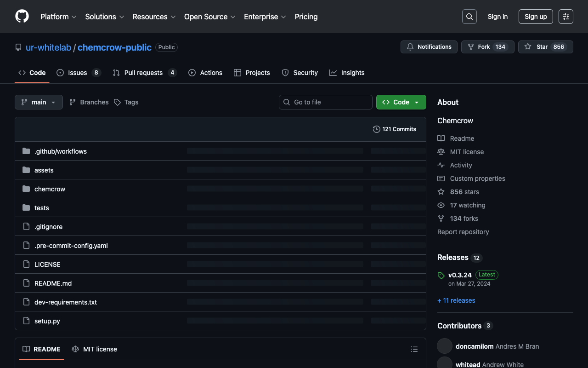The width and height of the screenshot is (588, 368).
Task: Open the 121 Commits history
Action: (x=394, y=129)
